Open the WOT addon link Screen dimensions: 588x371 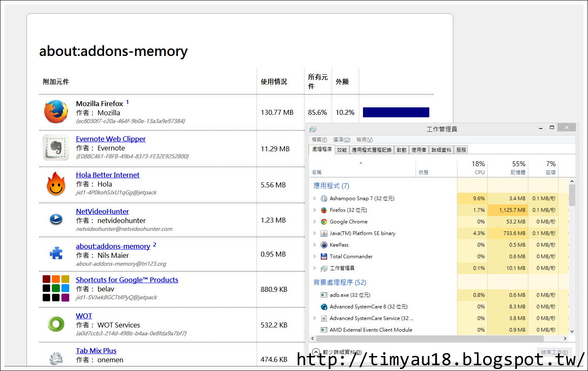click(84, 316)
